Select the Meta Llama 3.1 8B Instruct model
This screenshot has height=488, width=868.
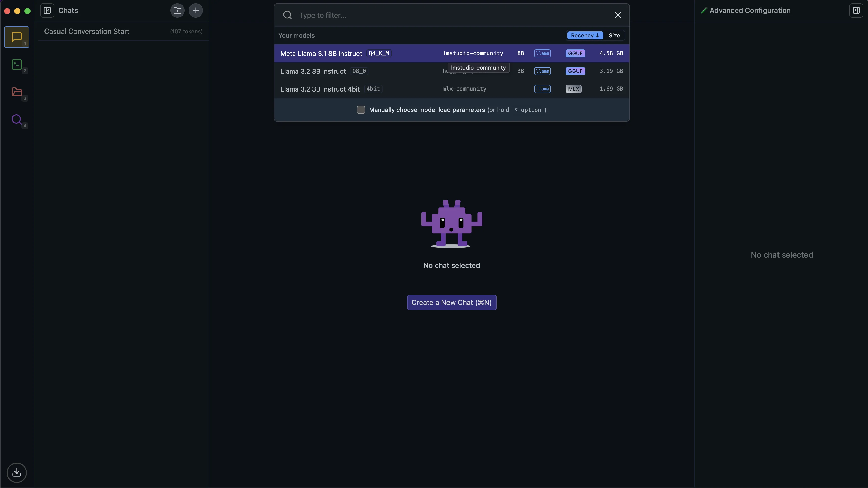click(321, 54)
